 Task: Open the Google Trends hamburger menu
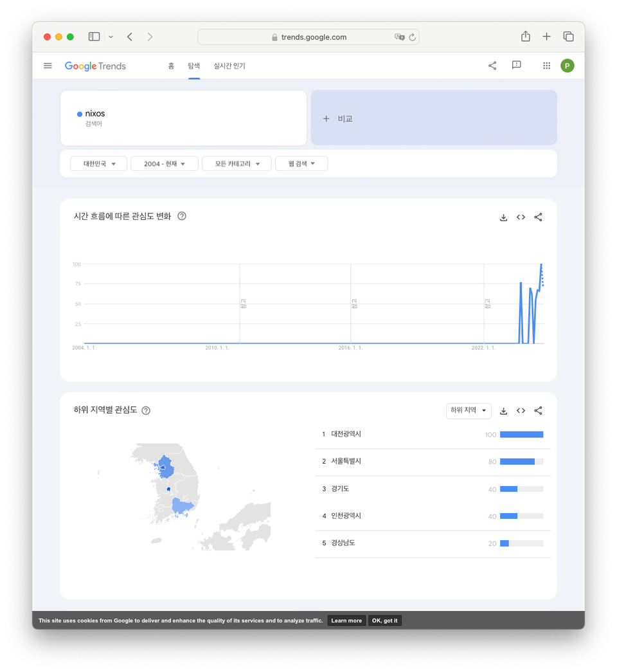[48, 66]
